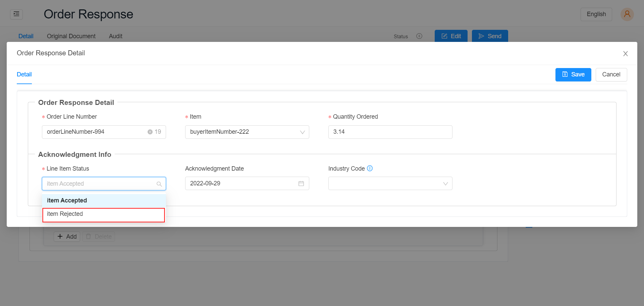Open the sidebar via hamburger menu icon
The image size is (644, 306).
[x=16, y=14]
